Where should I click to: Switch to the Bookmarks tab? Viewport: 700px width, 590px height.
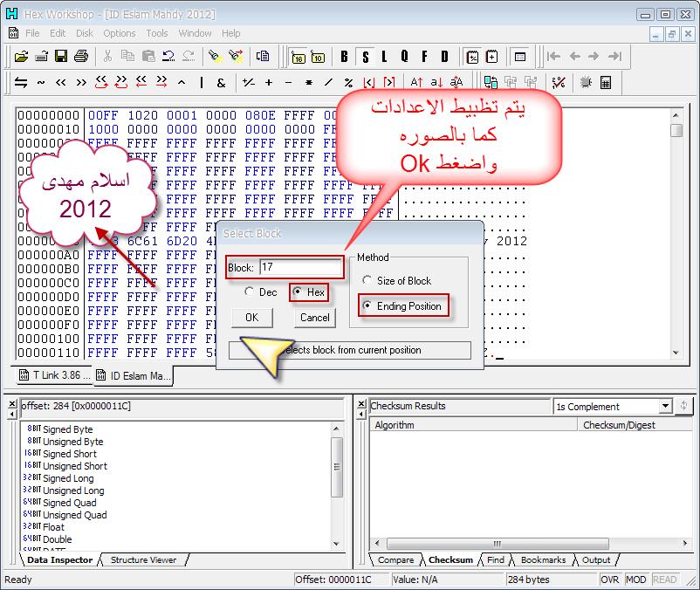click(543, 559)
